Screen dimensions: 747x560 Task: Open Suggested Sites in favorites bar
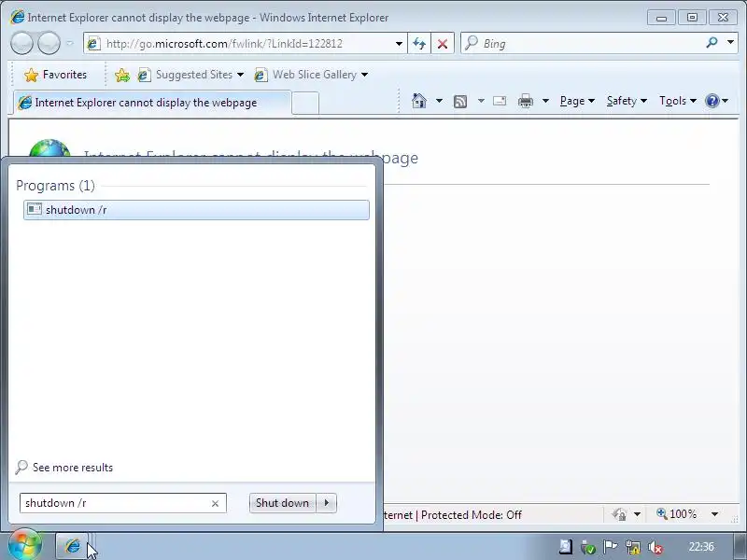pyautogui.click(x=190, y=75)
